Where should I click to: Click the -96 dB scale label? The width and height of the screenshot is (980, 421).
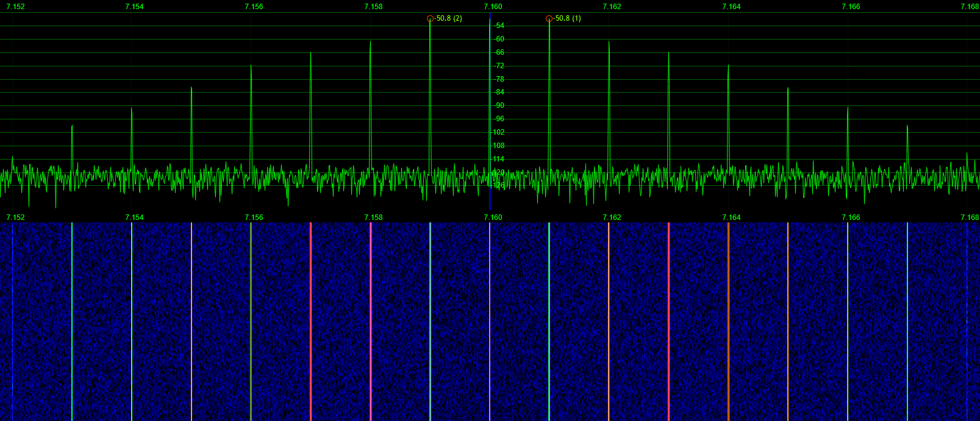[x=498, y=119]
